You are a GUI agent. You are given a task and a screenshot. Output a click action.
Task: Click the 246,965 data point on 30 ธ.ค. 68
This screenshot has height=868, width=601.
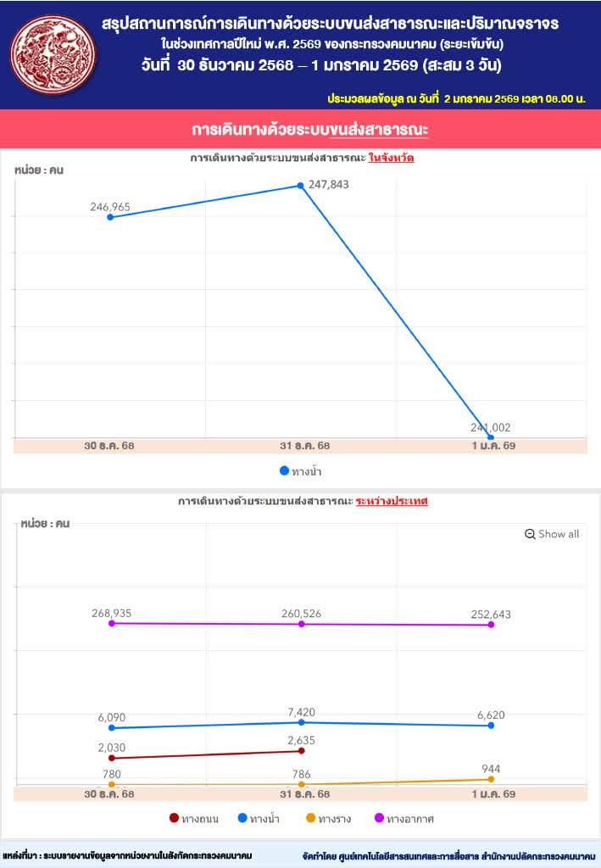click(x=110, y=217)
